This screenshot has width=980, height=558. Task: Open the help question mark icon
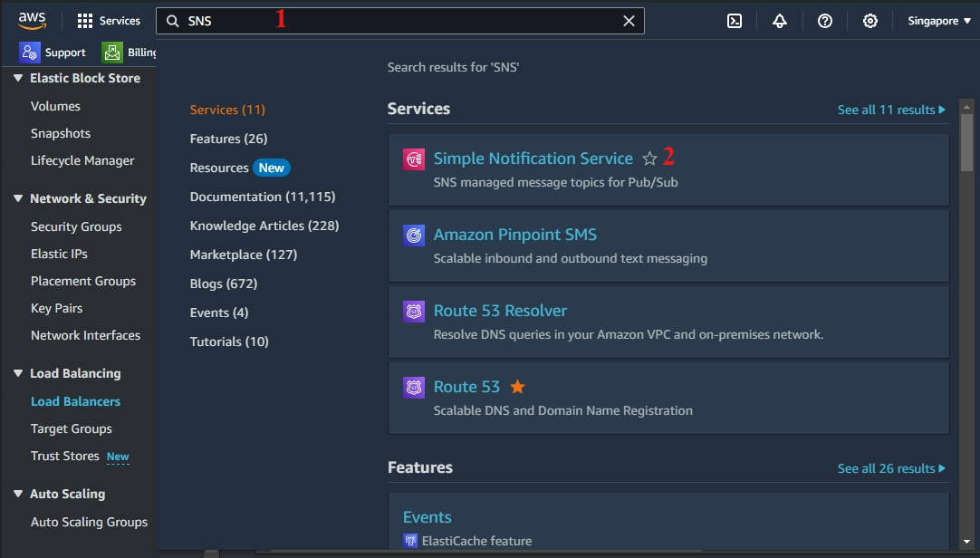pyautogui.click(x=825, y=21)
